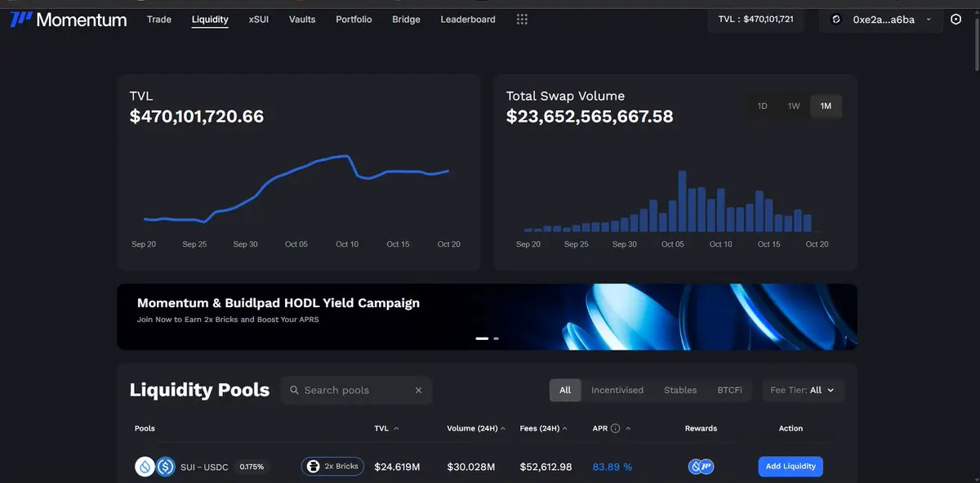Open the apps grid menu icon
Screen dimensions: 980x483
tap(522, 20)
